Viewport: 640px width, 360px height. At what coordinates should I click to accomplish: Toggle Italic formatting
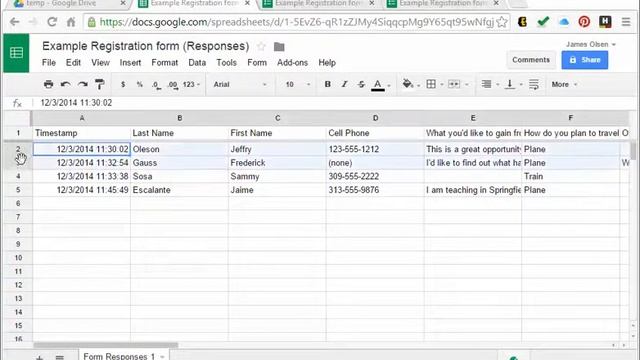click(344, 84)
